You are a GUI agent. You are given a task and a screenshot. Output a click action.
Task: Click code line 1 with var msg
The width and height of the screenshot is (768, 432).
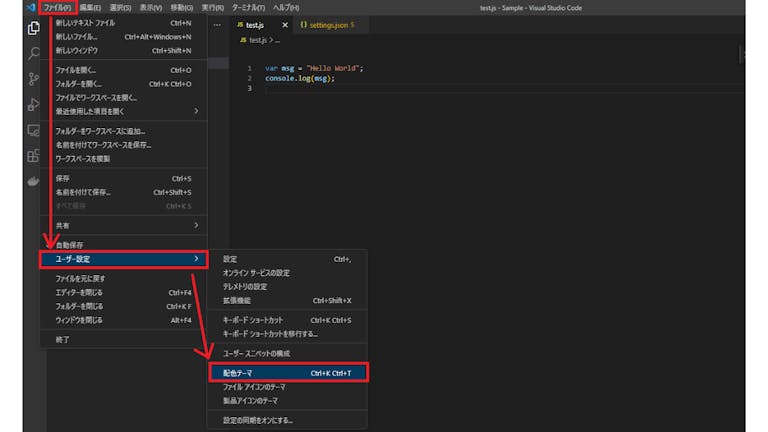pos(314,68)
